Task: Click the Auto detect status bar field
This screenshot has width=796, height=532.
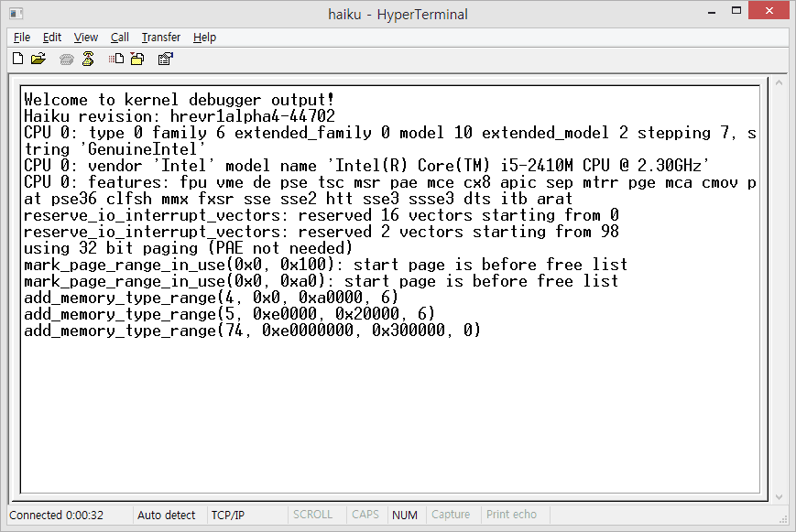Action: pos(167,516)
